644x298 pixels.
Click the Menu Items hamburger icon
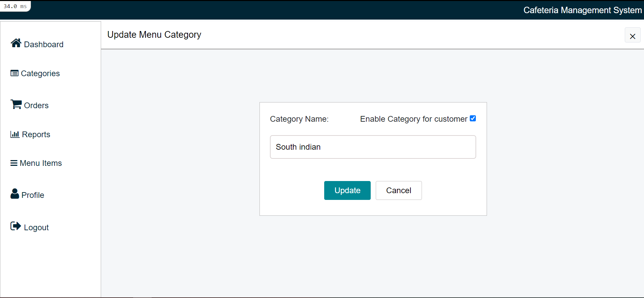14,162
